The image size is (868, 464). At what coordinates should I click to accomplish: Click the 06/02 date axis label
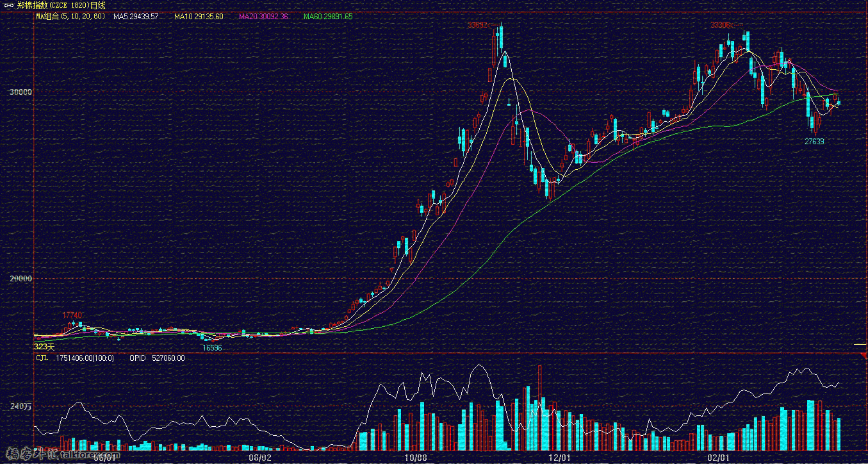pos(259,458)
